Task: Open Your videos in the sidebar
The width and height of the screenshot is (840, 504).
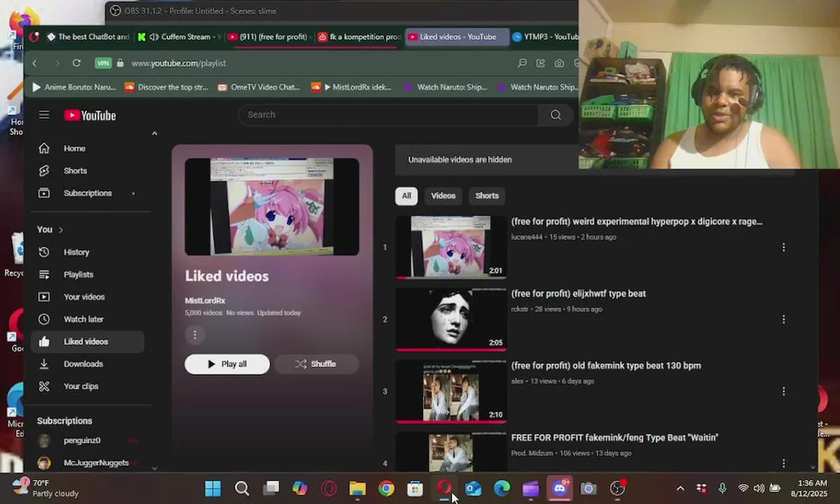Action: click(x=87, y=297)
